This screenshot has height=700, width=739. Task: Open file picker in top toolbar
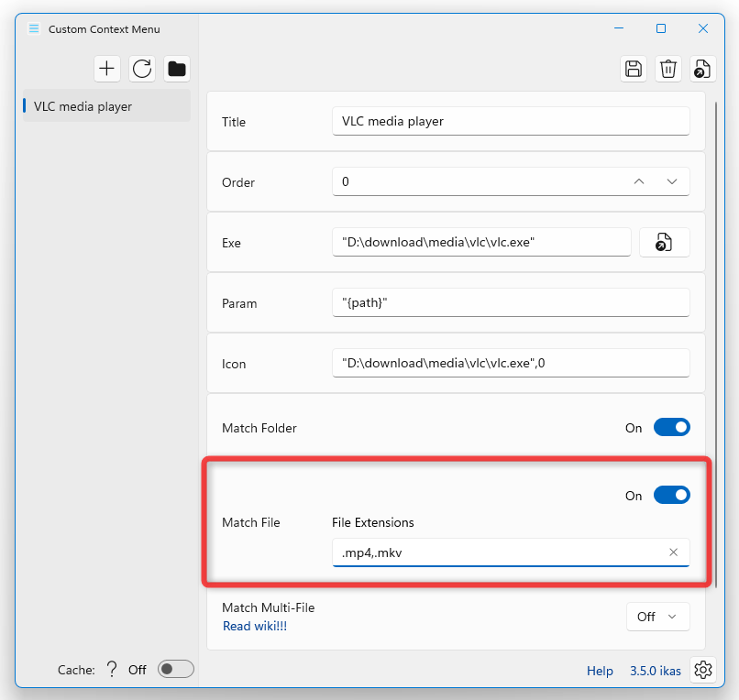[x=702, y=69]
